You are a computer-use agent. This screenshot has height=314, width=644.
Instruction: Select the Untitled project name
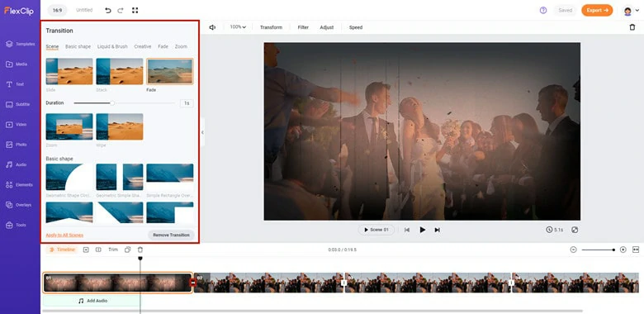84,10
